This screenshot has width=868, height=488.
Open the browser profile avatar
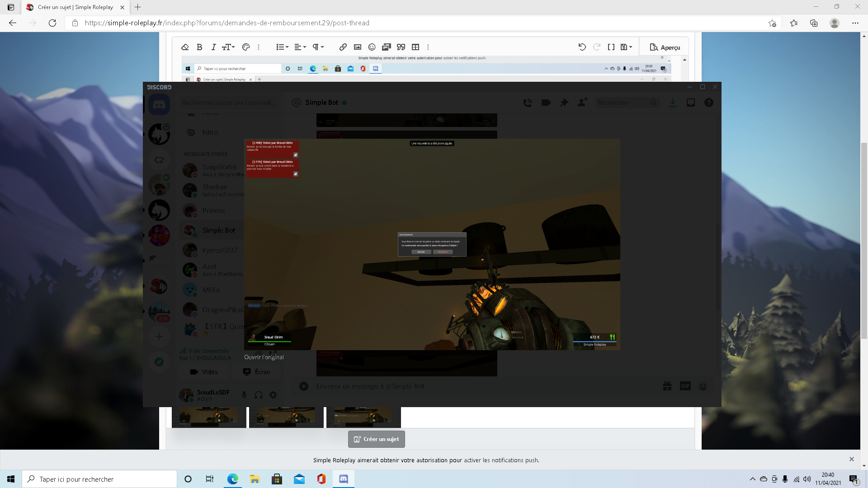coord(835,23)
